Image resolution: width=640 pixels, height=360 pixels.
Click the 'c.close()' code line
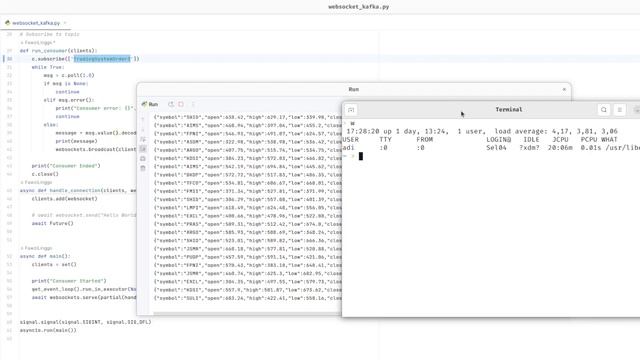[x=45, y=174]
